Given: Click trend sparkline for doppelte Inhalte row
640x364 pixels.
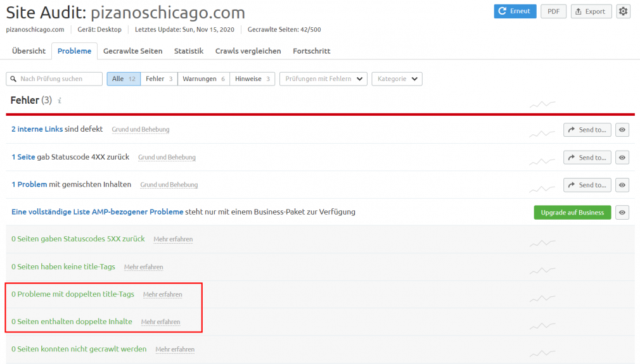Looking at the screenshot, I should 542,325.
